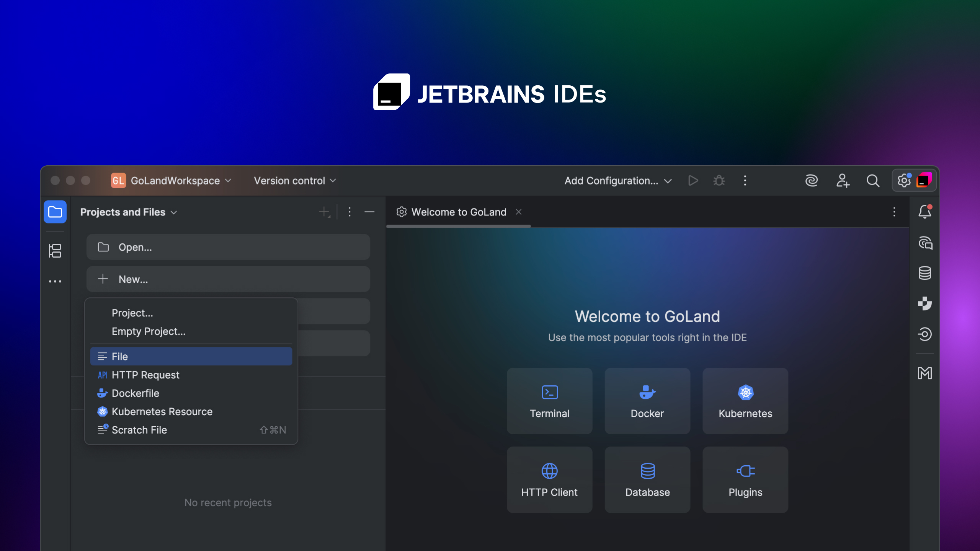Start a Code With Me session

[x=843, y=180]
